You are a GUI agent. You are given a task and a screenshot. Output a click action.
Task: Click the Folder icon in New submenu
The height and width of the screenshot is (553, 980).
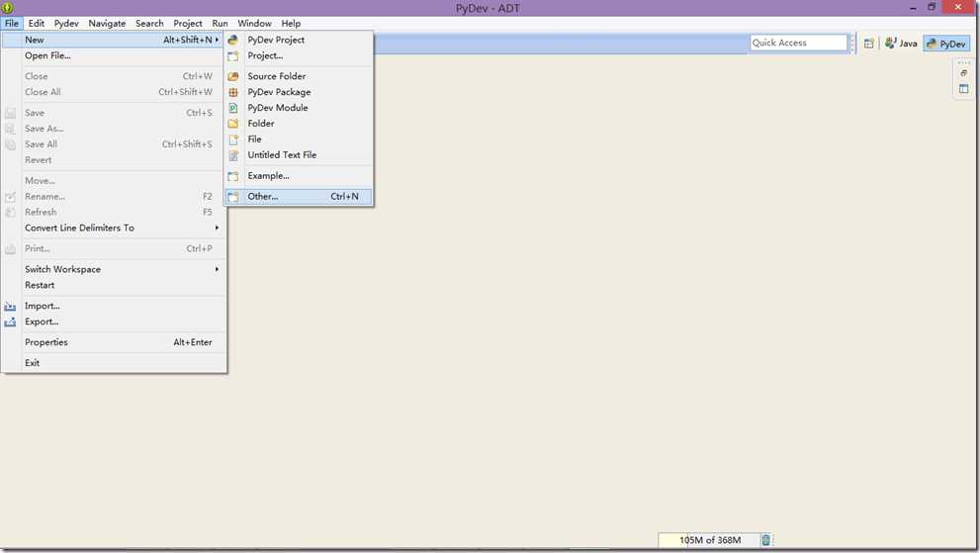pyautogui.click(x=233, y=124)
